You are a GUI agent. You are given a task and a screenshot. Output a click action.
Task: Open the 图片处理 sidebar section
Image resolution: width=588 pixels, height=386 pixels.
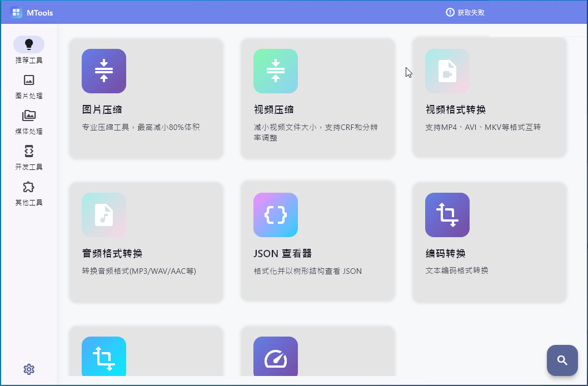29,86
